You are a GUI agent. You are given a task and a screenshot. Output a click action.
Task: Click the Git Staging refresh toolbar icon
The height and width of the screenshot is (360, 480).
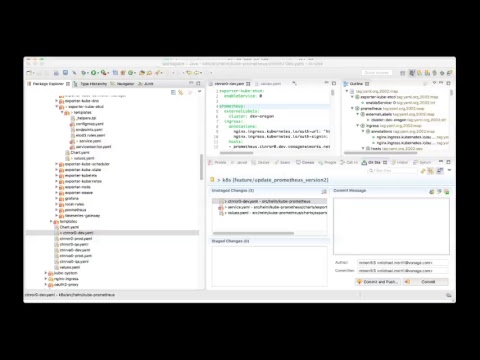423,171
